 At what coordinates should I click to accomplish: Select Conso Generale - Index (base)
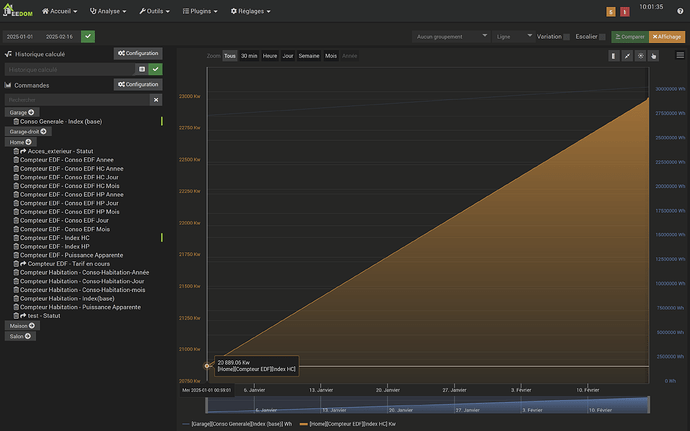click(x=61, y=122)
